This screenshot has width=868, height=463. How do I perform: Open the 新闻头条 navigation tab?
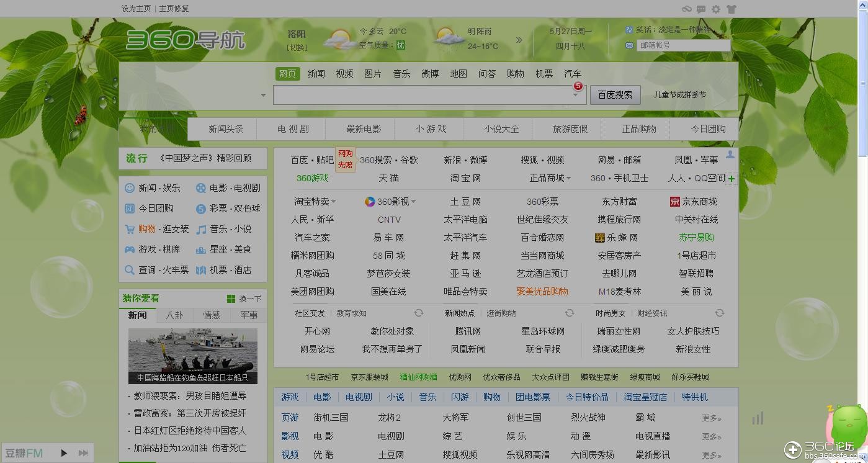[226, 129]
